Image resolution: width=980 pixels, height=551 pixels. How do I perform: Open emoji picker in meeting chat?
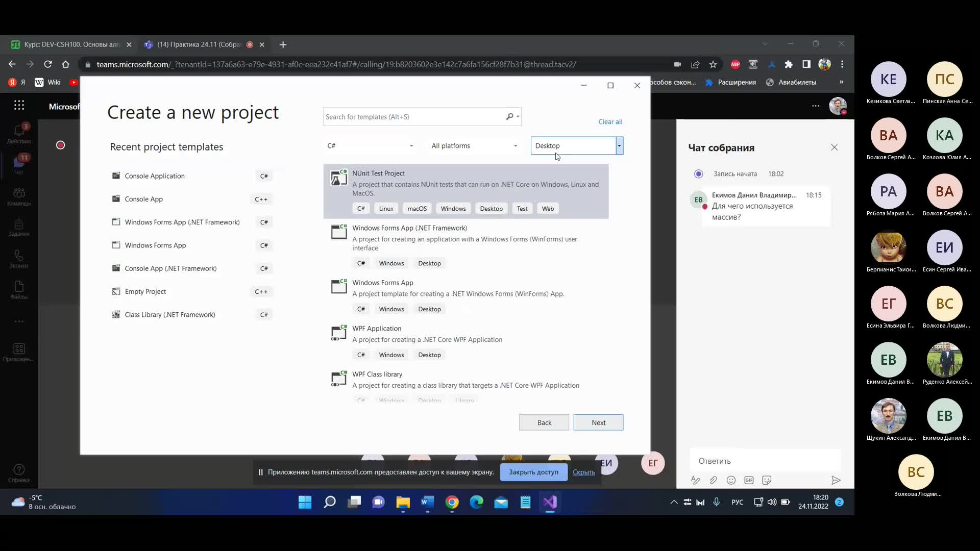(x=731, y=480)
